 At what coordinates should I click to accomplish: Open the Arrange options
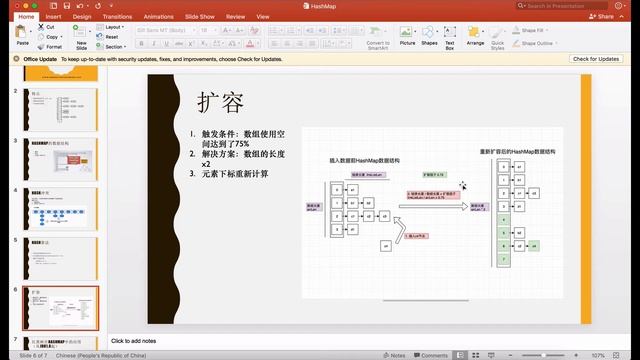[x=475, y=36]
